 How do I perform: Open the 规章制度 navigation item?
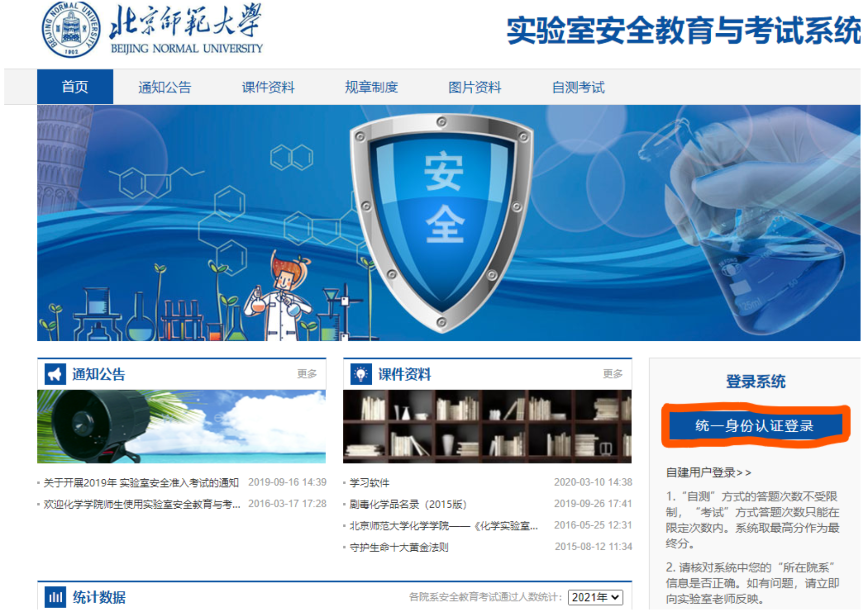point(371,87)
